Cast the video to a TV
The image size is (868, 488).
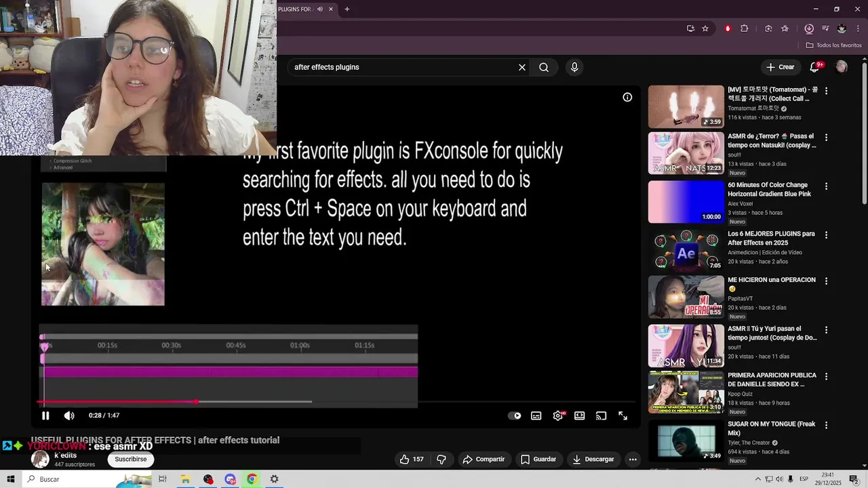click(x=601, y=416)
